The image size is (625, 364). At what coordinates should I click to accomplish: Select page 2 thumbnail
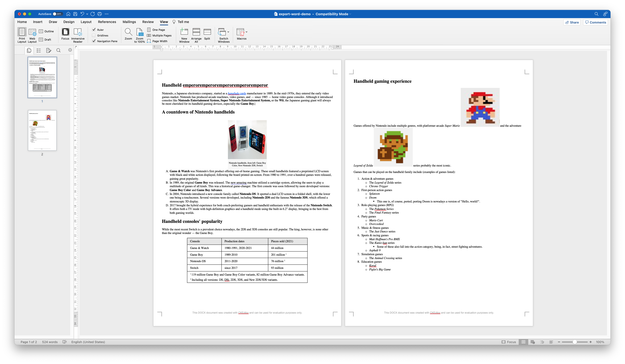click(42, 130)
